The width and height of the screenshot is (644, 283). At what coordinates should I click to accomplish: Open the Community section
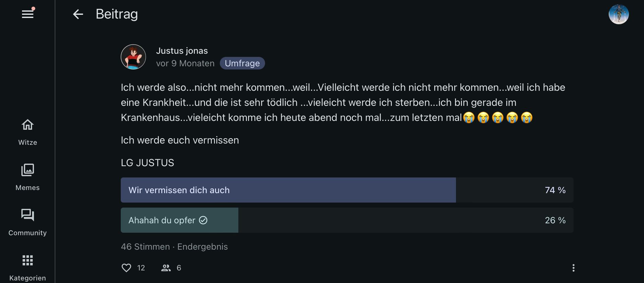pyautogui.click(x=28, y=222)
